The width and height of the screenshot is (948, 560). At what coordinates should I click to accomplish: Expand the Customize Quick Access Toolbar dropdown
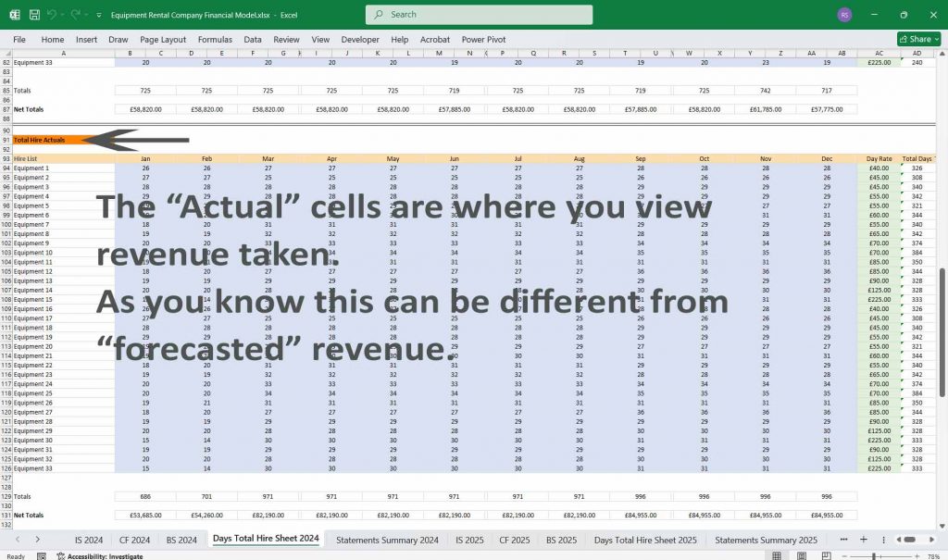coord(98,15)
